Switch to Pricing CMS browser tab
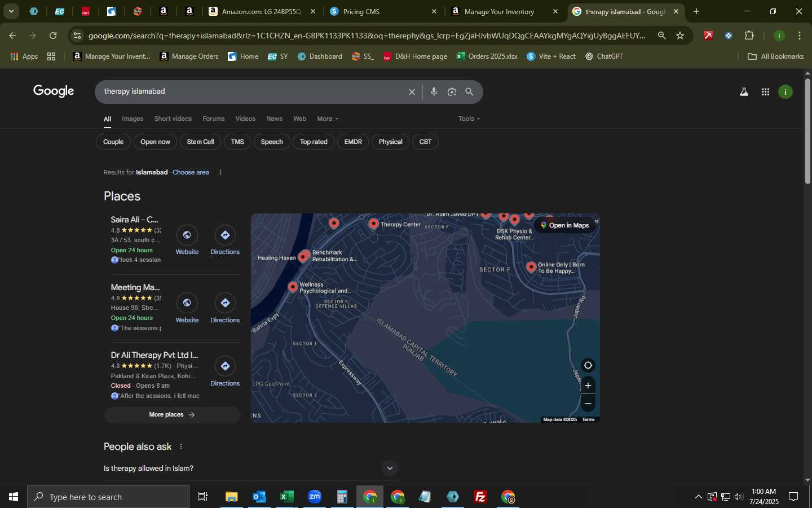The height and width of the screenshot is (508, 812). (383, 11)
